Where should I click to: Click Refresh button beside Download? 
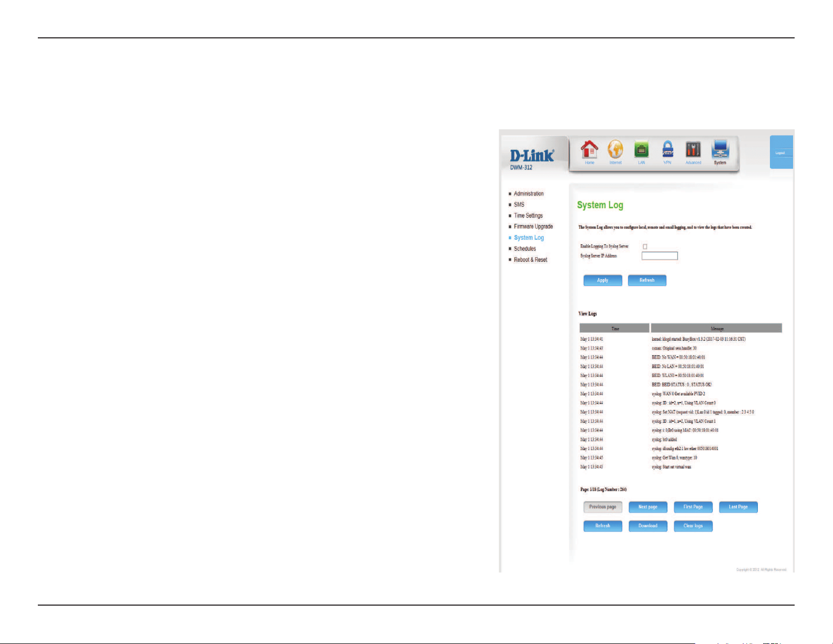pyautogui.click(x=603, y=526)
